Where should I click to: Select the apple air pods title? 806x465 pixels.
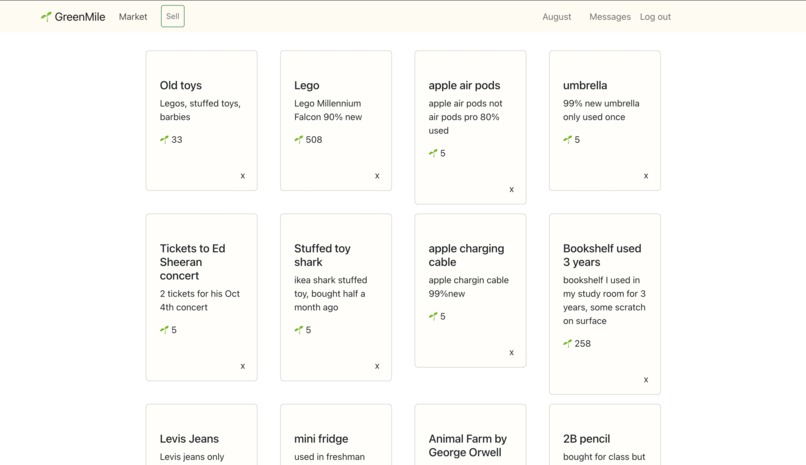click(x=464, y=85)
